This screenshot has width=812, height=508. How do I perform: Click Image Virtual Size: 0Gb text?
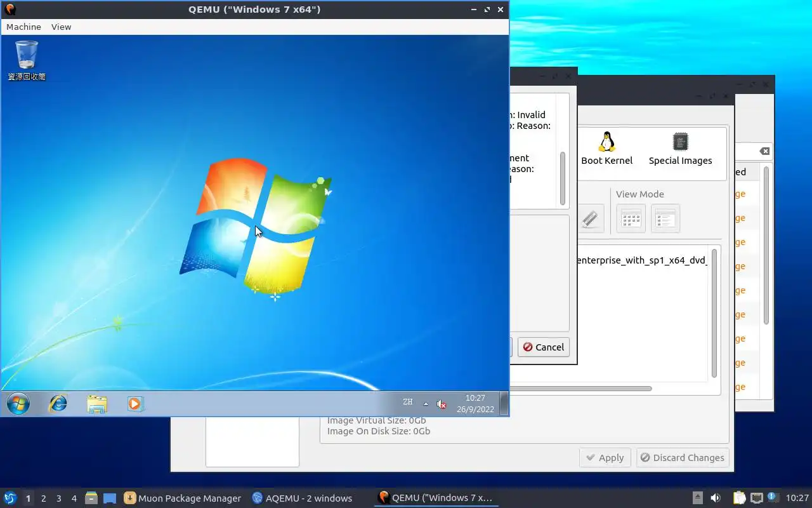coord(376,420)
